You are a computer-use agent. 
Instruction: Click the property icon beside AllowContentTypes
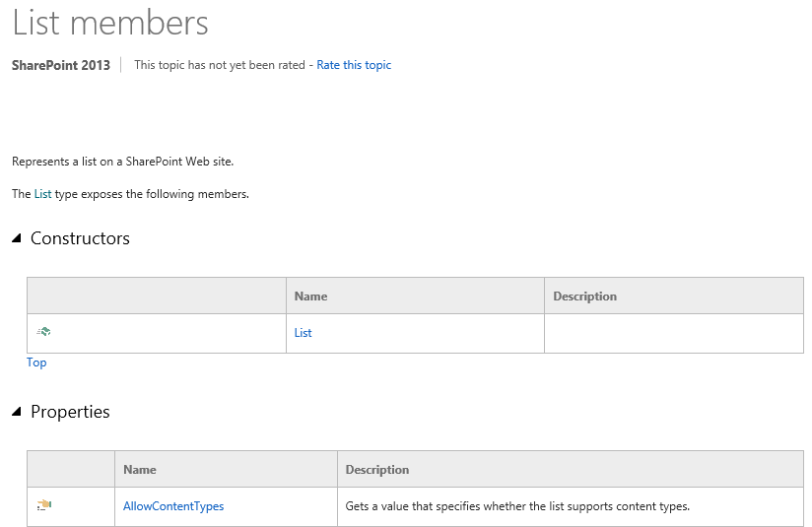tap(43, 505)
